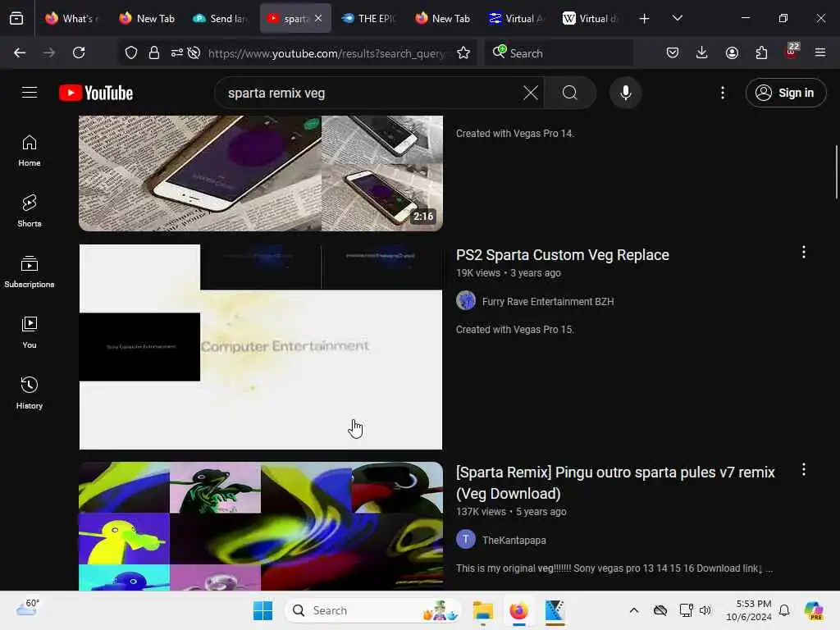Open the Firefox application menu
The width and height of the screenshot is (840, 630).
[x=820, y=52]
